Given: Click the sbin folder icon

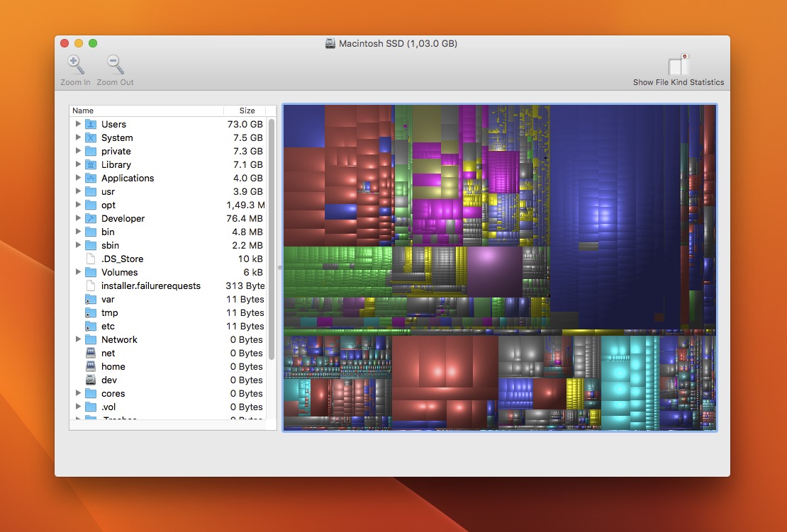Looking at the screenshot, I should coord(90,245).
